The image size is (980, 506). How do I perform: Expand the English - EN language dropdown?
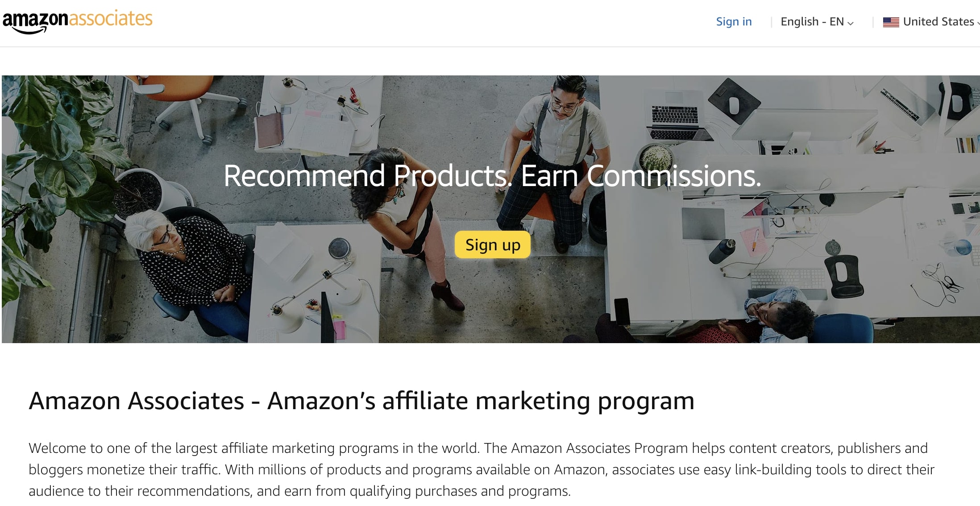(817, 21)
